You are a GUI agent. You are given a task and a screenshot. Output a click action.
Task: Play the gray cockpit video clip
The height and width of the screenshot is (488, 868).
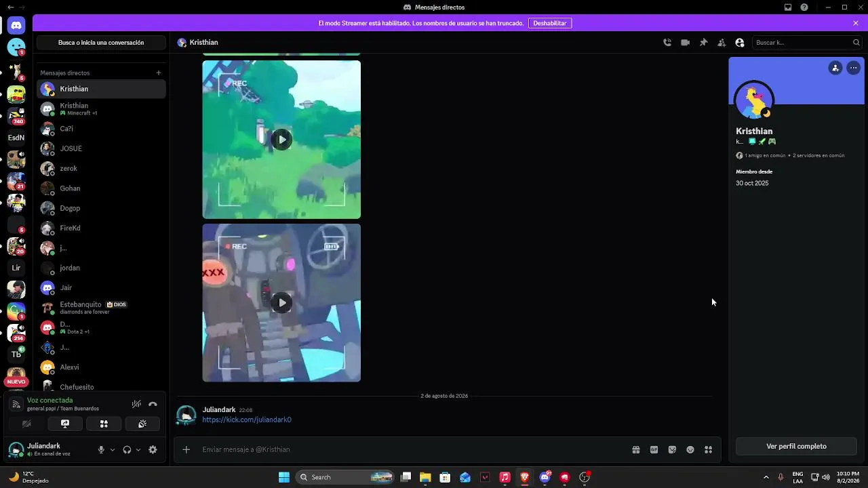coord(281,303)
